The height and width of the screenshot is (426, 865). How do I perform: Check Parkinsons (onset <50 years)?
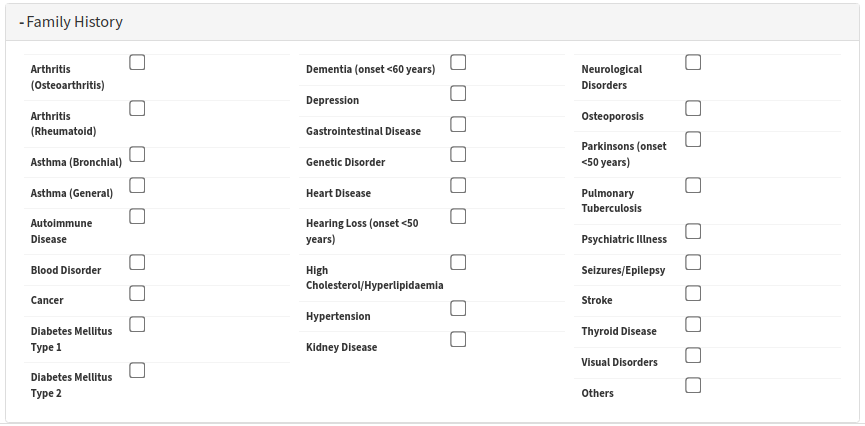[x=693, y=139]
